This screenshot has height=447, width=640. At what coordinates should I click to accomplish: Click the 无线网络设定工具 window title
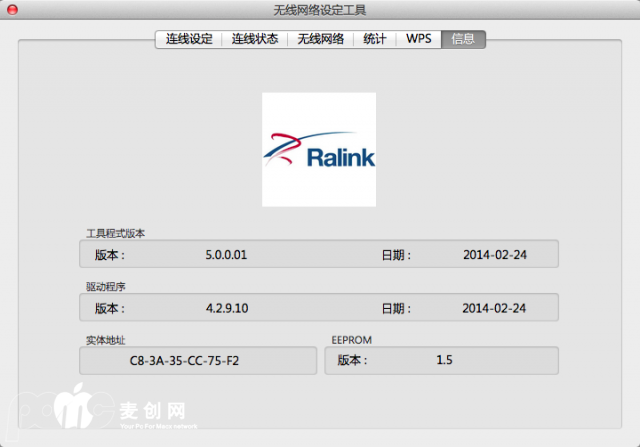(x=320, y=10)
